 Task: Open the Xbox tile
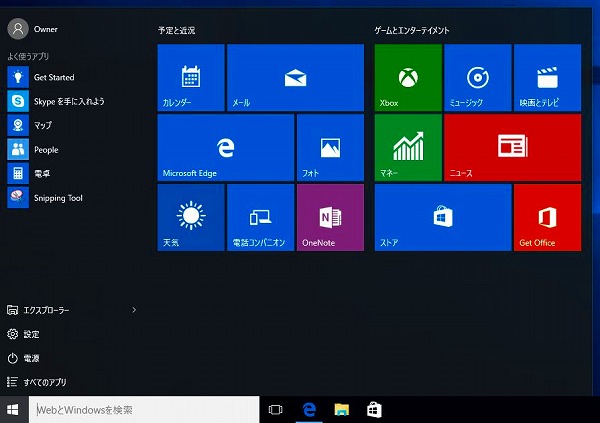tap(408, 78)
